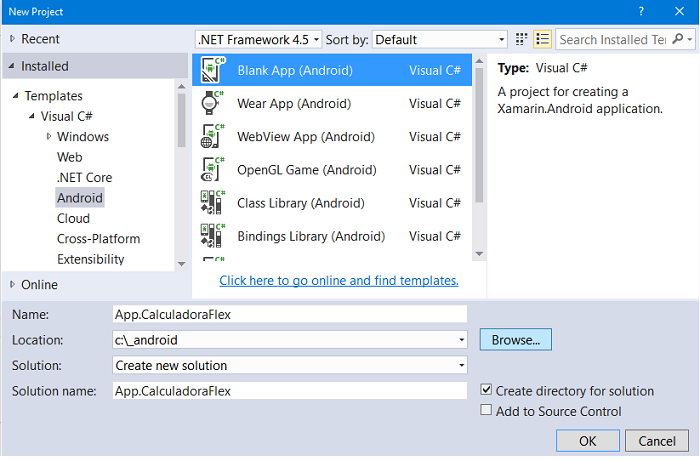Select .NET Core in the tree

tap(84, 178)
